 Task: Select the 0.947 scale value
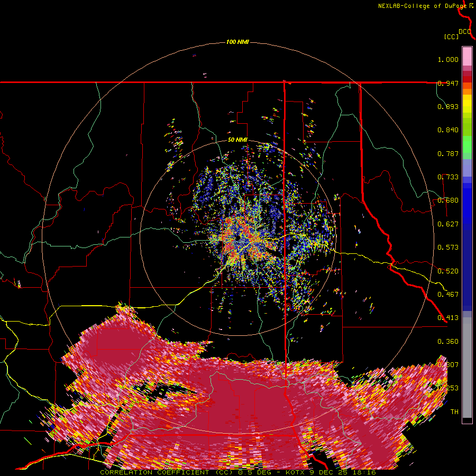448,83
